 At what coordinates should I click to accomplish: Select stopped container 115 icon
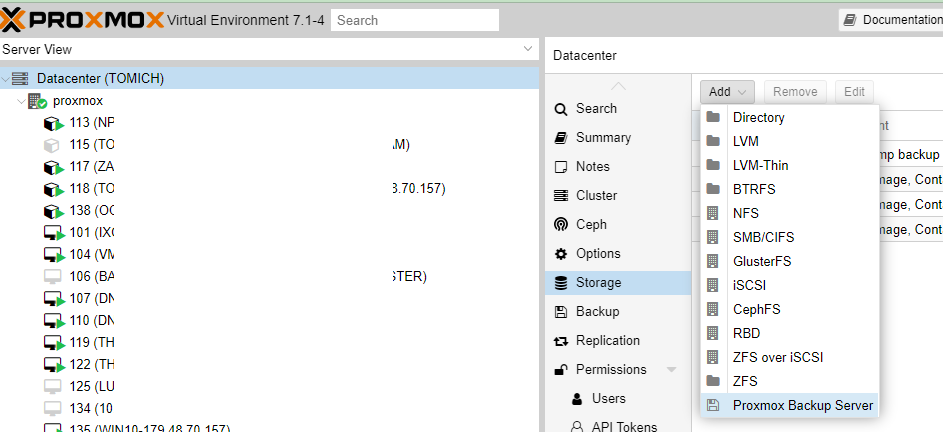[x=52, y=145]
